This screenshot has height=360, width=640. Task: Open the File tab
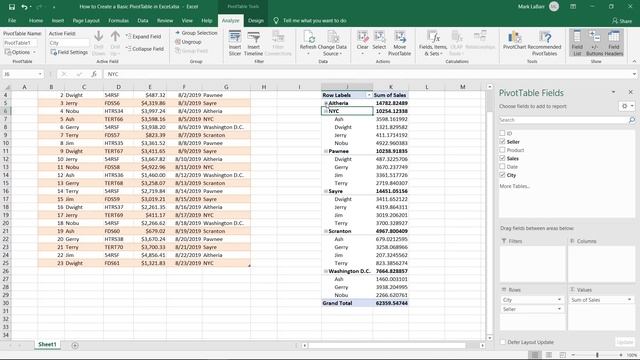(12, 20)
